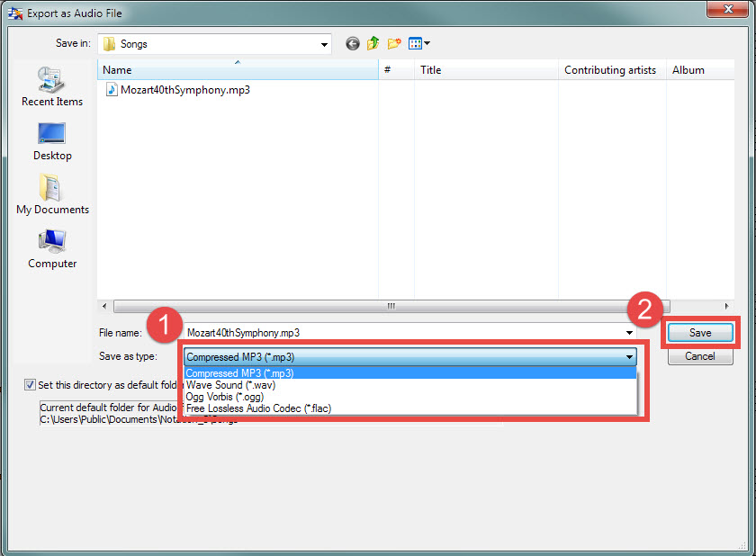Open the File name history dropdown arrow
Viewport: 756px width, 556px height.
tap(630, 333)
